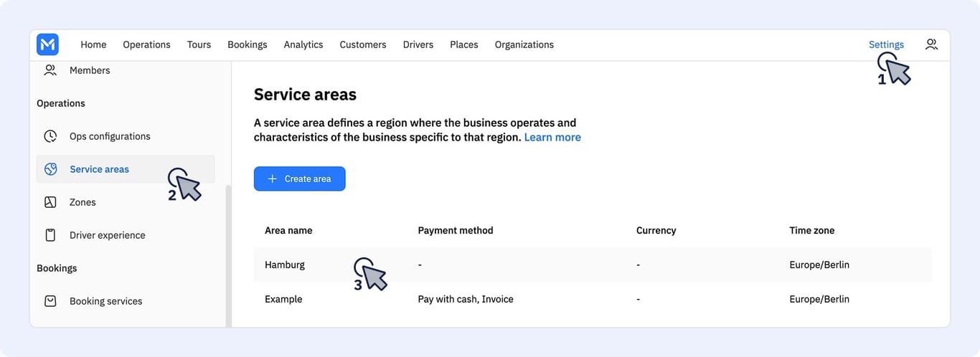The image size is (980, 357).
Task: Open the Analytics section
Action: (303, 44)
